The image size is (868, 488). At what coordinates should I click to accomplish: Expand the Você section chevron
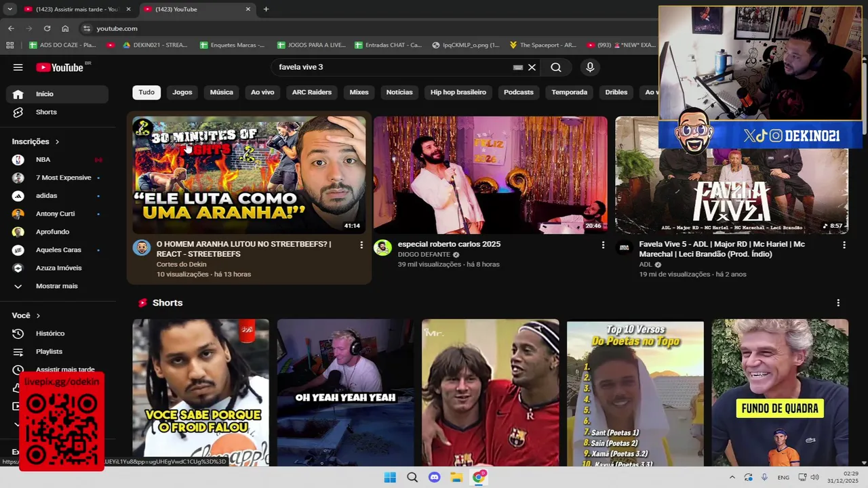coord(38,316)
